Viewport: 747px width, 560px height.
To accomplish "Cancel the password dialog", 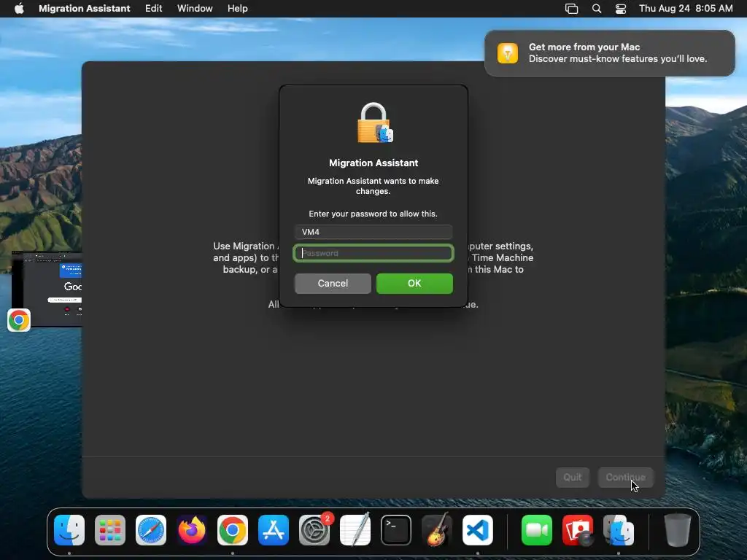I will point(333,284).
